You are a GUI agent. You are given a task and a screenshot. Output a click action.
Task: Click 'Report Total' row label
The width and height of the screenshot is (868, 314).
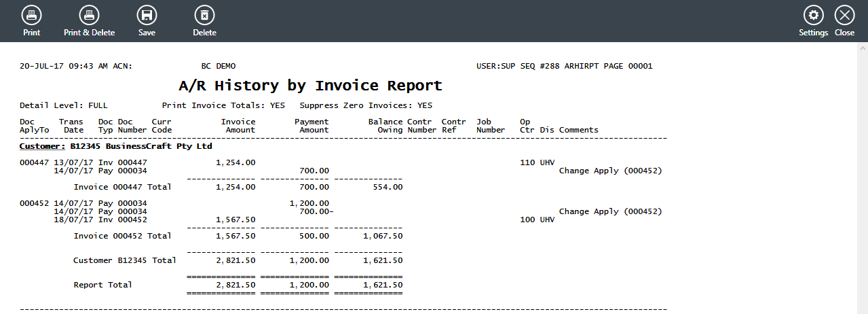pyautogui.click(x=103, y=285)
